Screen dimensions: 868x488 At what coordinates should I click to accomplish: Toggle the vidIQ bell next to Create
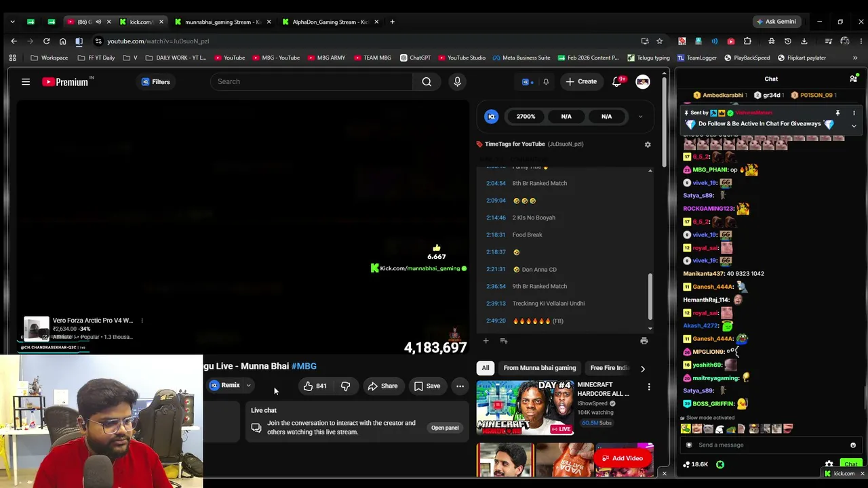click(546, 82)
